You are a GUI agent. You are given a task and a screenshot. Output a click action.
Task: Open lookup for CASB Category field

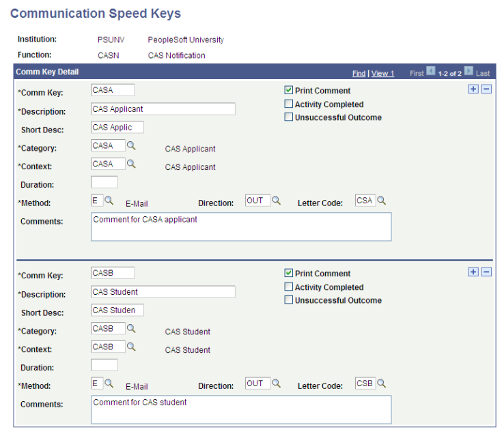131,328
